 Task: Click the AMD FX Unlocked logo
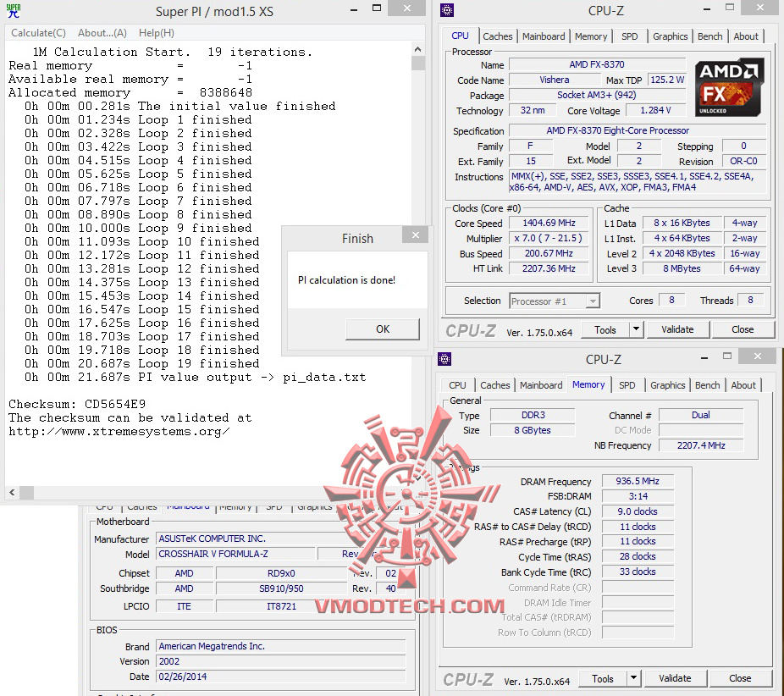click(x=728, y=87)
